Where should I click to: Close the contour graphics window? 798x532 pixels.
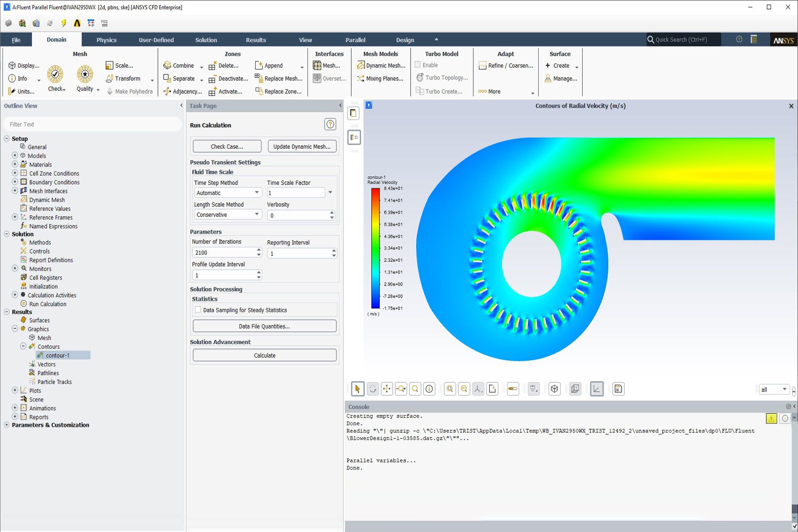coord(791,106)
